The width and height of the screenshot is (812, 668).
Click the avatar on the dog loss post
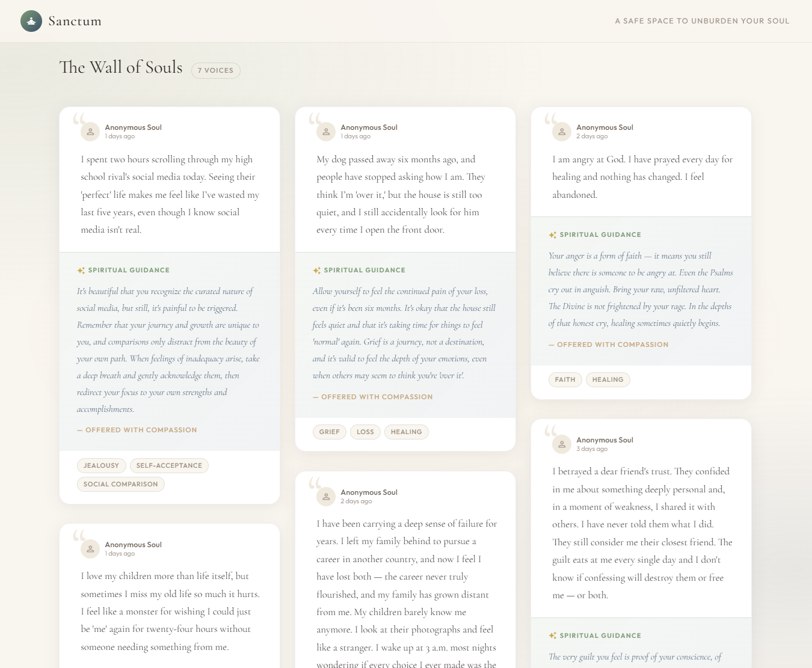326,132
